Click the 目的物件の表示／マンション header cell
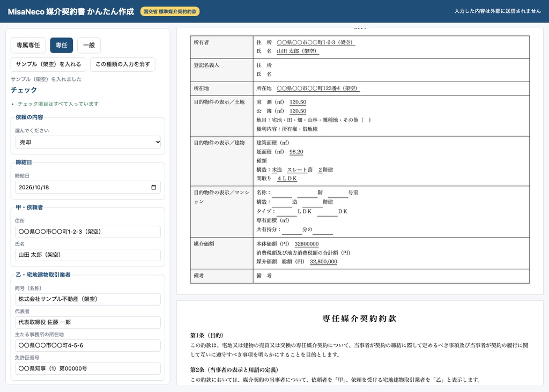Screen dimensions: 549x392 [221, 211]
